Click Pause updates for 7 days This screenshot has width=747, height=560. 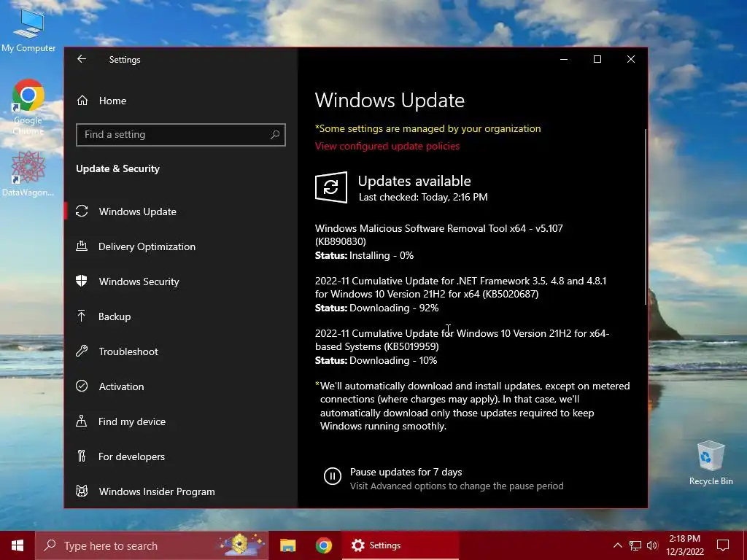point(406,472)
